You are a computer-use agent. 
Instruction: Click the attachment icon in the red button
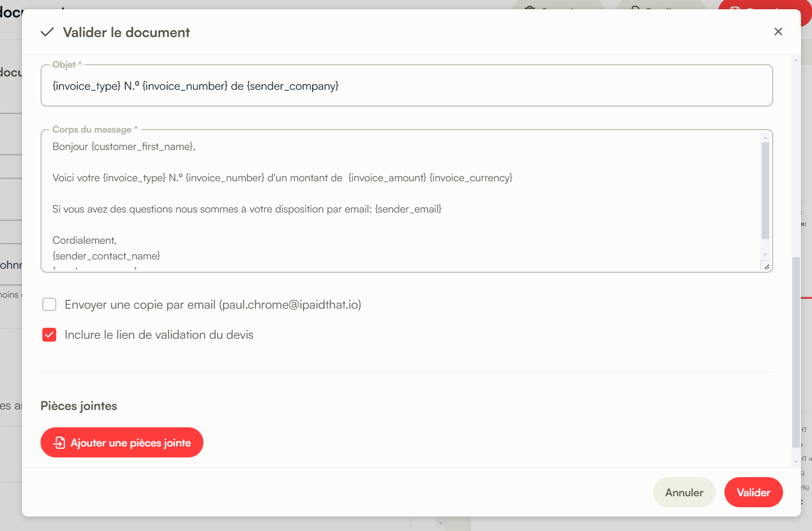(x=59, y=443)
